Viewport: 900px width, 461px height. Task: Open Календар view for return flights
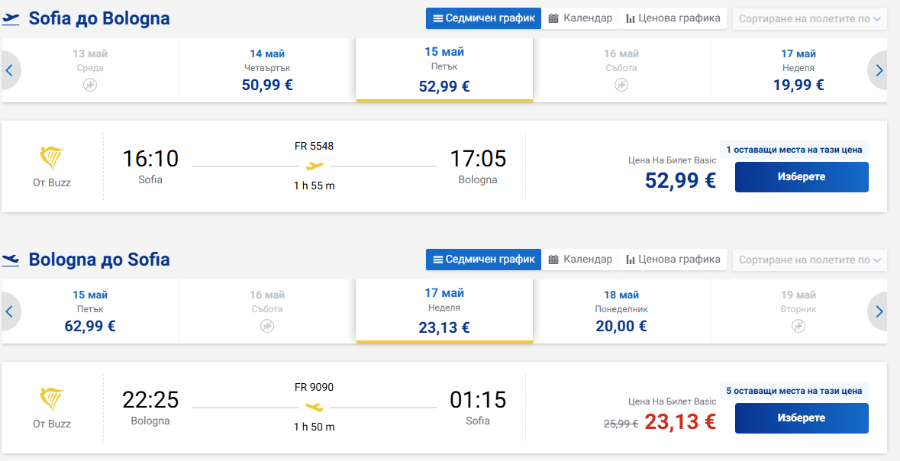pyautogui.click(x=580, y=259)
